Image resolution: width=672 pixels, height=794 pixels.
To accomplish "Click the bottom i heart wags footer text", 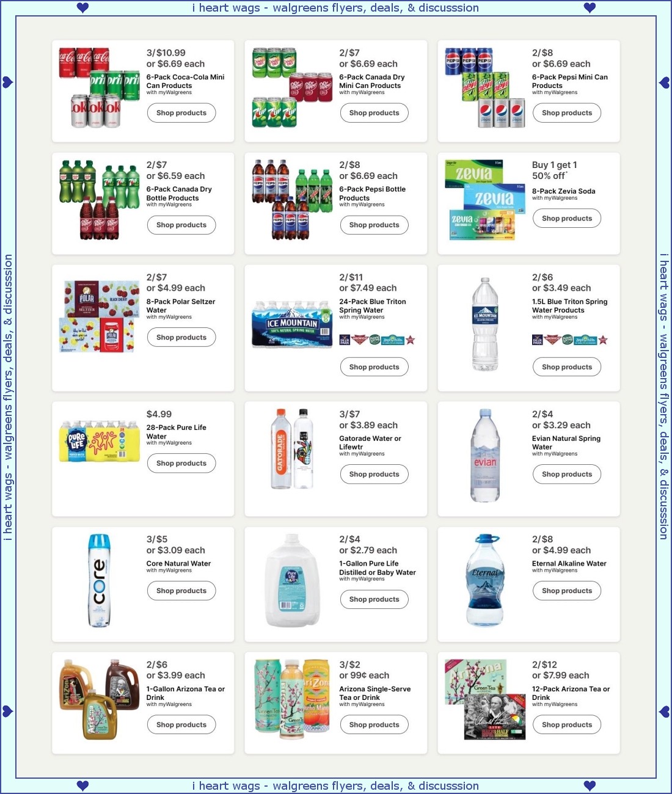I will coord(335,786).
